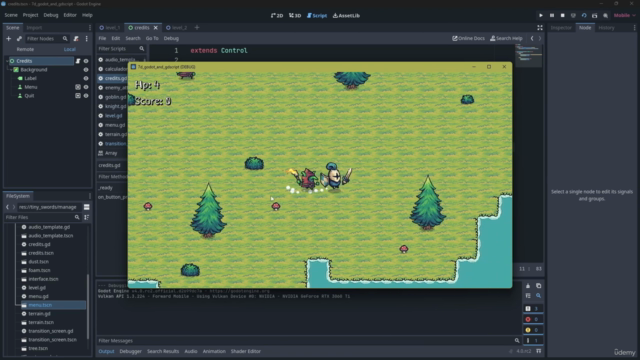Show signals icon on Quit node
Viewport: 640px width, 360px height.
78,96
